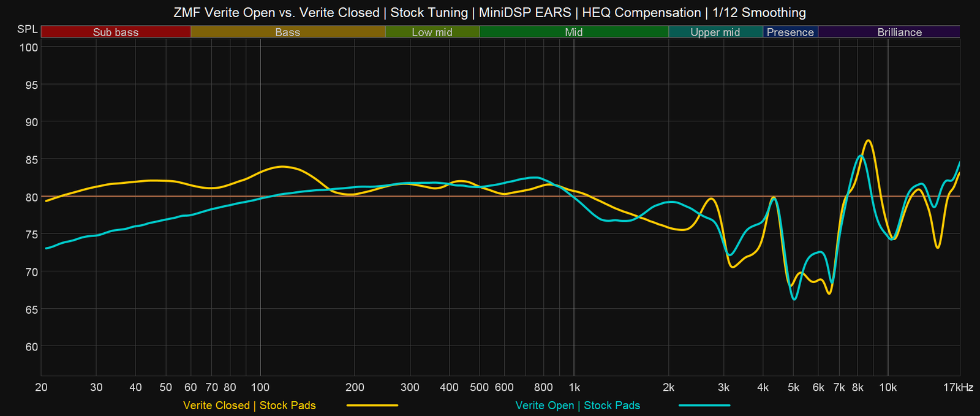Click the 60 value on the SPL axis
This screenshot has height=416, width=980.
point(32,347)
